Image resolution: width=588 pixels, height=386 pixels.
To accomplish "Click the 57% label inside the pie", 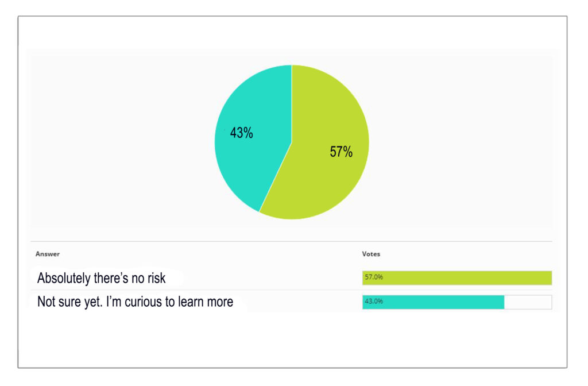I will (x=341, y=152).
